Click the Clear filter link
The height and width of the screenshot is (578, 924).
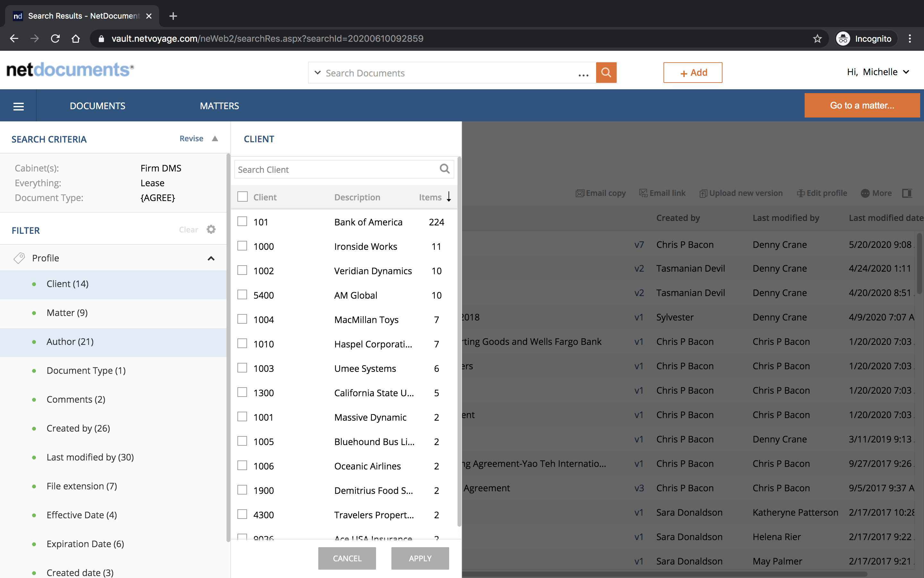tap(189, 230)
